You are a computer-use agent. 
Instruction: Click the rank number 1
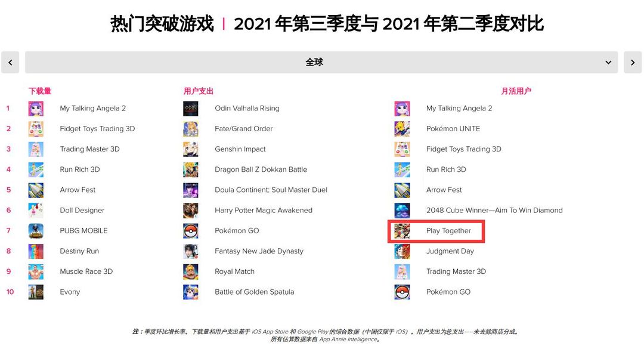tap(8, 109)
